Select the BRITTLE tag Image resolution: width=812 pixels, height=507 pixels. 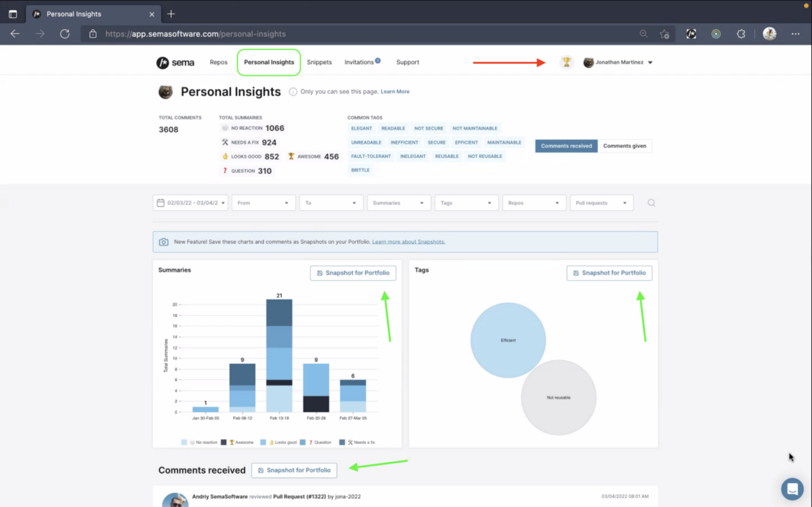click(x=360, y=170)
